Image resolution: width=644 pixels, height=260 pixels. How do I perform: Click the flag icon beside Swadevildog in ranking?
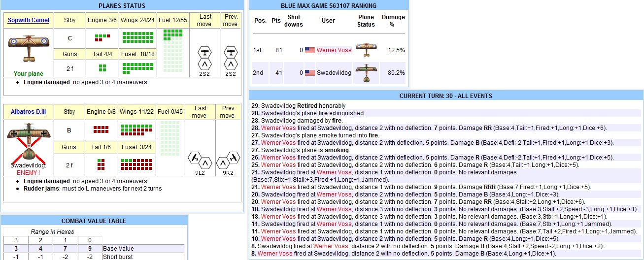pos(310,73)
